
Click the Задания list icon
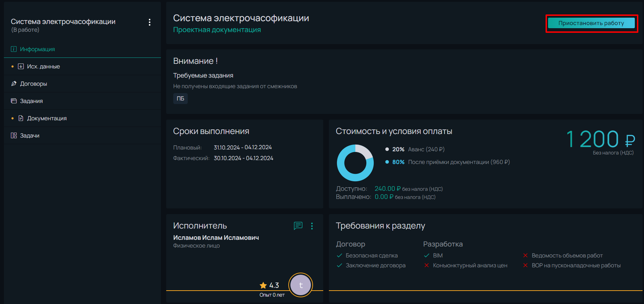14,101
